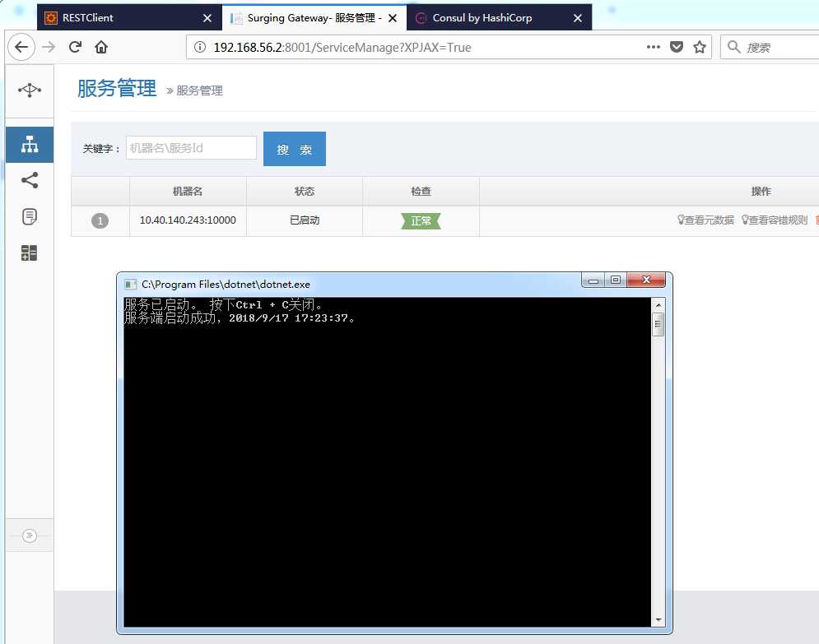Minimize the dotnet.exe console window

point(593,280)
